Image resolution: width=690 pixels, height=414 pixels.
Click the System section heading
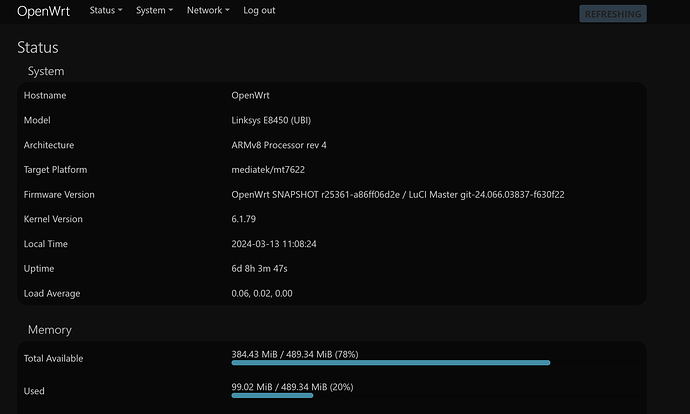pyautogui.click(x=46, y=71)
